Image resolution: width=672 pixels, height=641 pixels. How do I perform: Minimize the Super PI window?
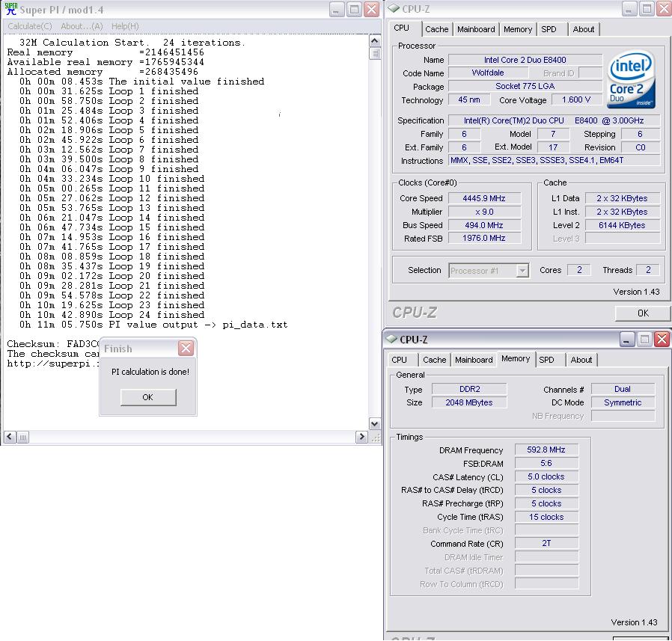coord(337,10)
